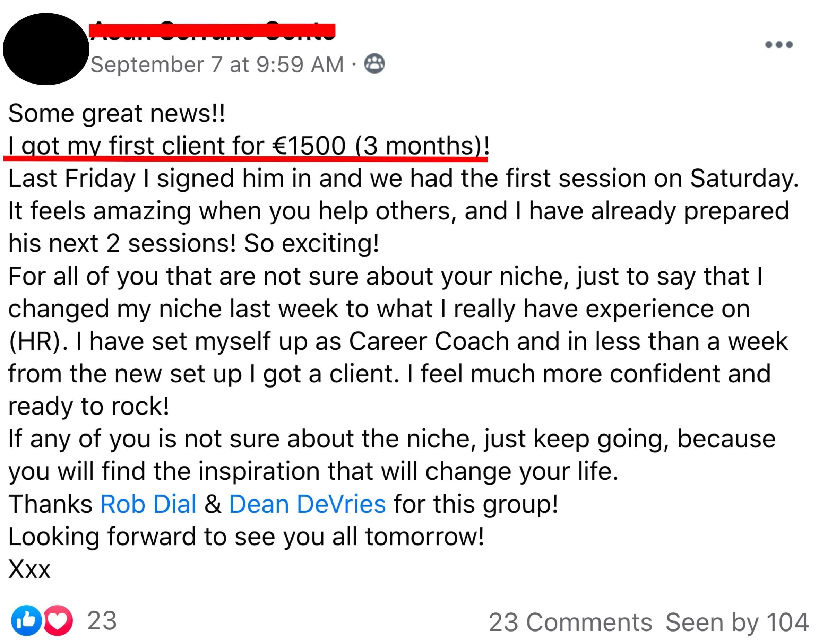Click the blue thumbs-up reaction icon

(26, 621)
